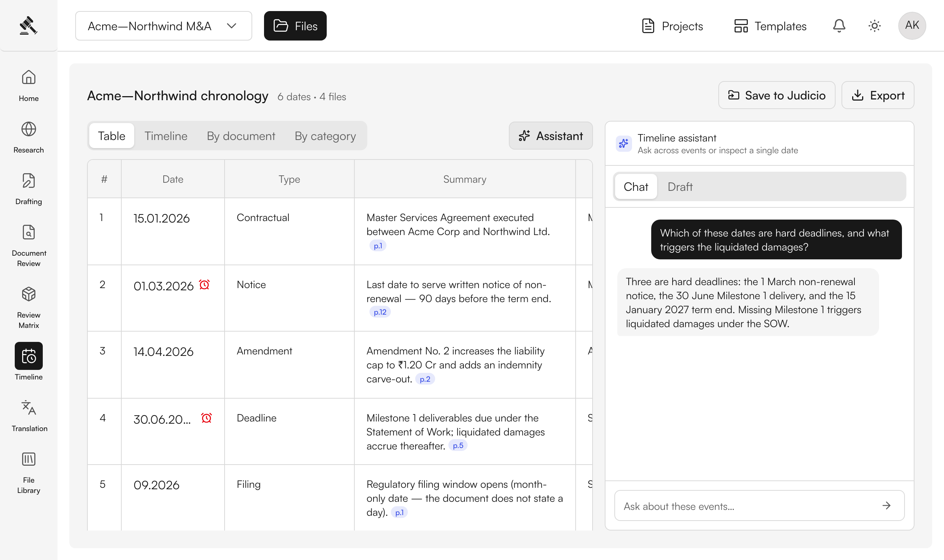Viewport: 944px width, 560px height.
Task: Toggle the Assistant panel button
Action: tap(551, 136)
